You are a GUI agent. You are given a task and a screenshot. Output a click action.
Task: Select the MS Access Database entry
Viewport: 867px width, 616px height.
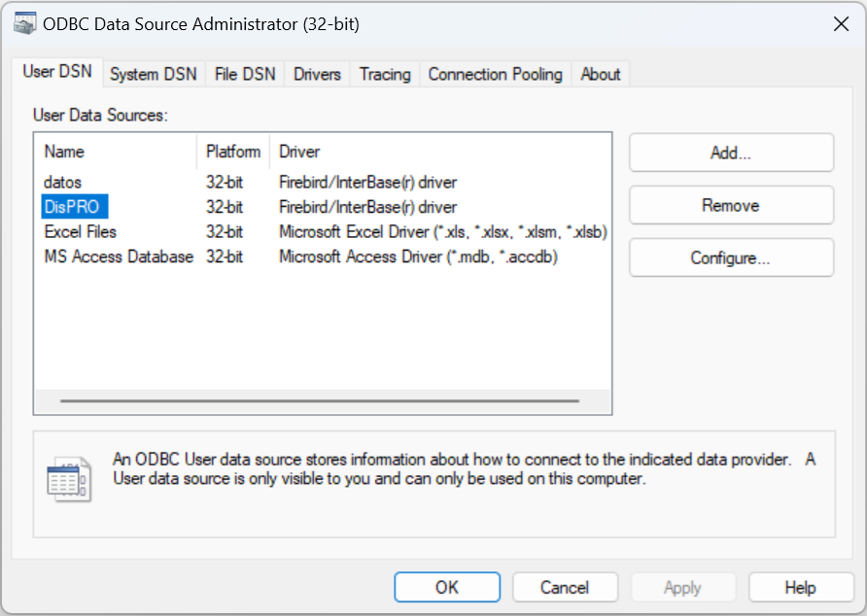[x=119, y=257]
